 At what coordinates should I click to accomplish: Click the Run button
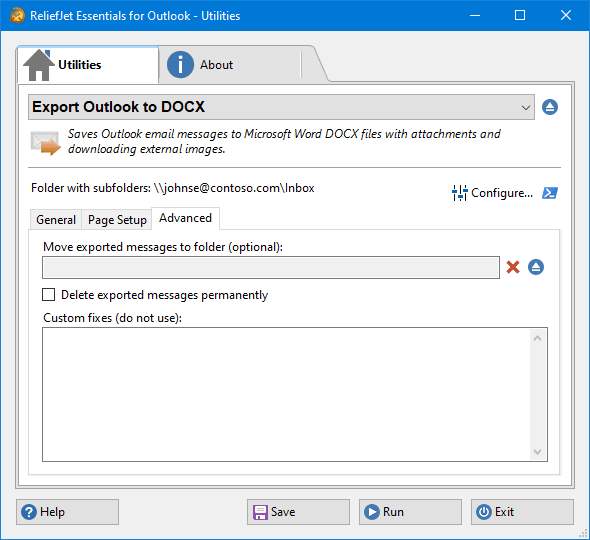tap(410, 512)
